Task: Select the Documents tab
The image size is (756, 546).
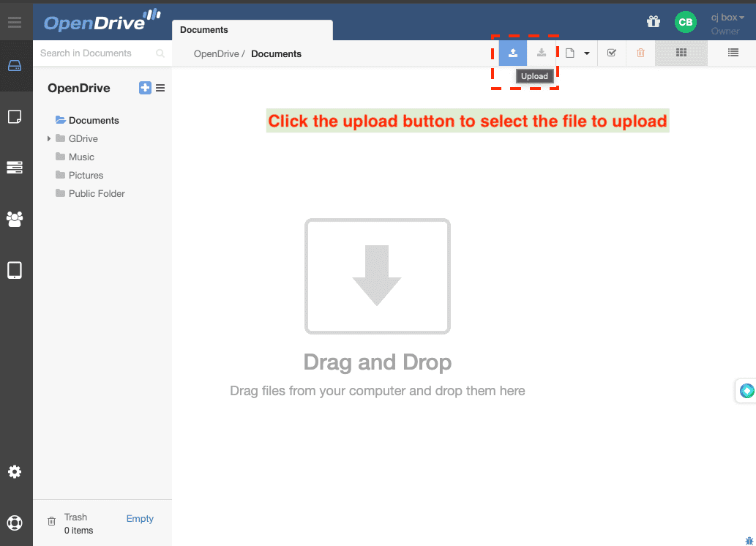Action: pyautogui.click(x=252, y=30)
